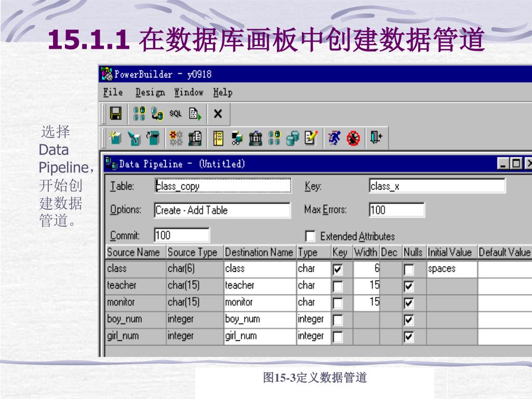This screenshot has height=399, width=532.
Task: Click the Table field containing class_copy
Action: [223, 186]
